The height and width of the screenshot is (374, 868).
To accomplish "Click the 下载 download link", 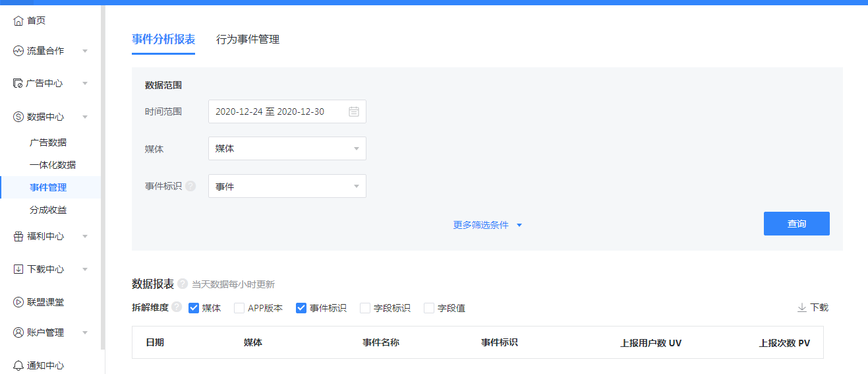I will (813, 307).
